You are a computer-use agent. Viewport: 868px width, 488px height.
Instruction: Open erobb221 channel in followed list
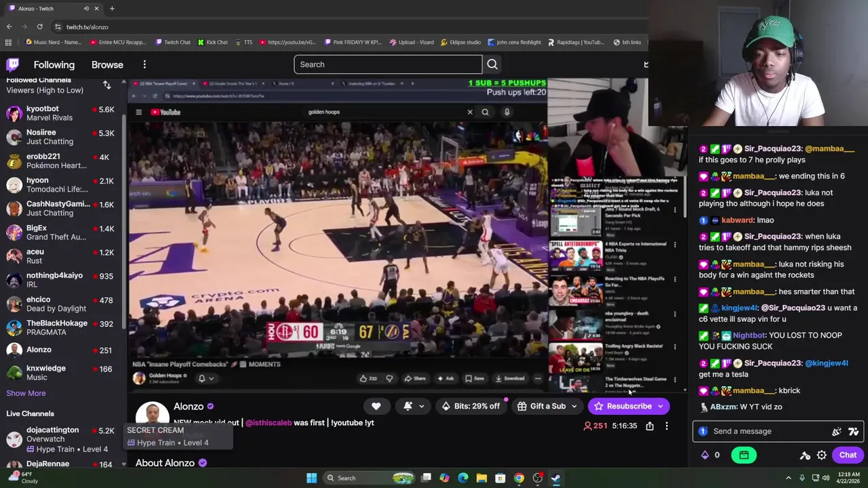pos(62,161)
